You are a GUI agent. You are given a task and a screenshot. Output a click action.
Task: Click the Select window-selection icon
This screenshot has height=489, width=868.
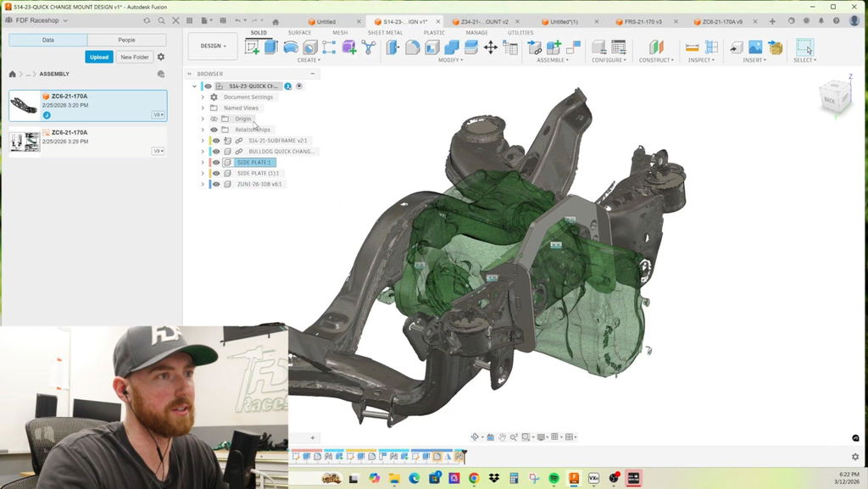coord(804,47)
